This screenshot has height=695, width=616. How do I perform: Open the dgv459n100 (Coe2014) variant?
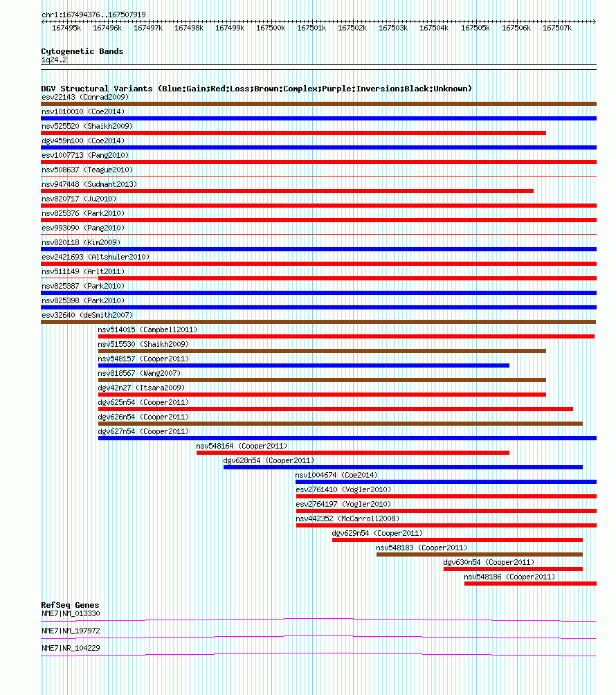[x=83, y=141]
